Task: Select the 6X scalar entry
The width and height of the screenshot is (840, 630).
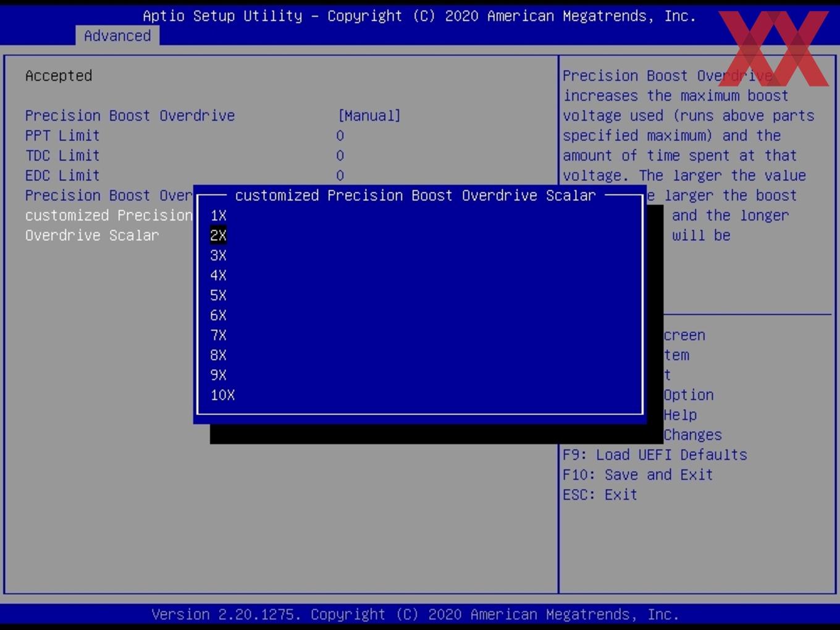Action: click(x=219, y=315)
